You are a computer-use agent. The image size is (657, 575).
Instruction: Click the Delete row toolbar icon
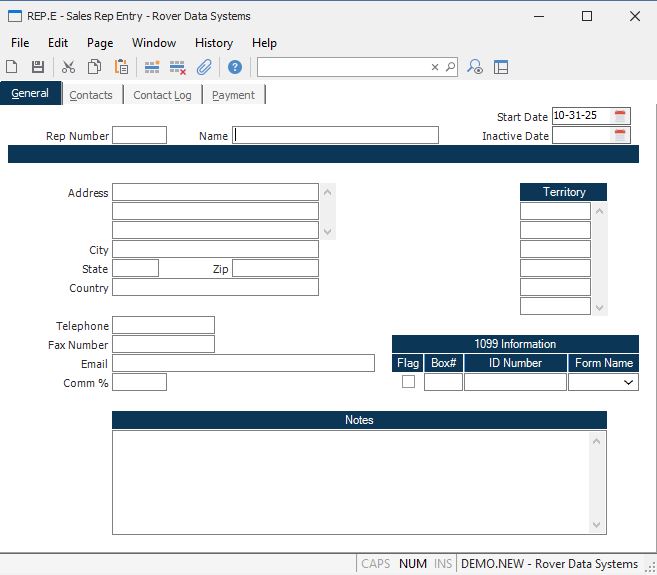coord(178,67)
